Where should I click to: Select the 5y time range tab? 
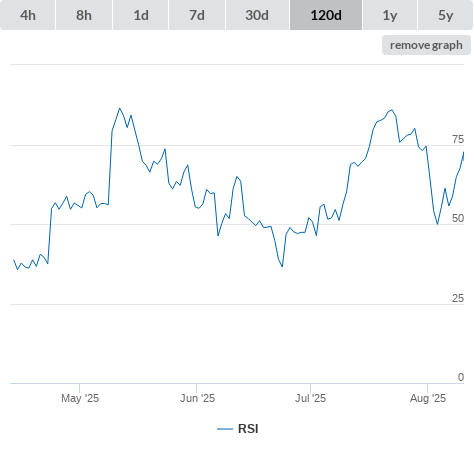coord(445,15)
